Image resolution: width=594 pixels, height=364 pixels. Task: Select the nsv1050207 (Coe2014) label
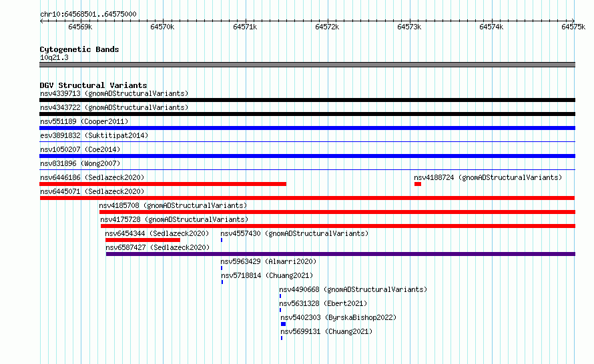click(80, 149)
